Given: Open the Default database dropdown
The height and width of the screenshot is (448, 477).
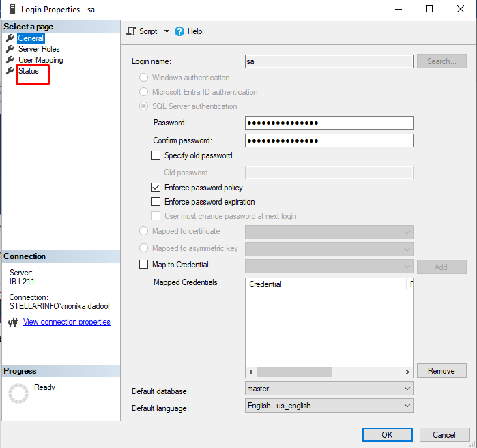Looking at the screenshot, I should 329,389.
